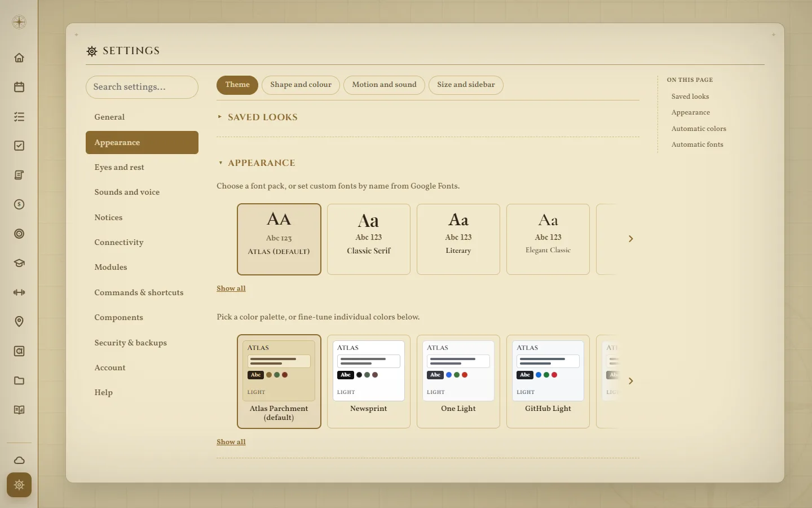Click the highlighted gear icon in the left rail
The height and width of the screenshot is (508, 812).
(19, 485)
